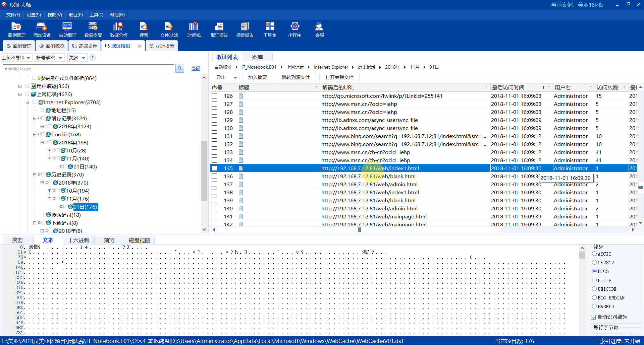Click the text view vertical scrollbar thumb
Screen dimensions: 644x345
(582, 255)
